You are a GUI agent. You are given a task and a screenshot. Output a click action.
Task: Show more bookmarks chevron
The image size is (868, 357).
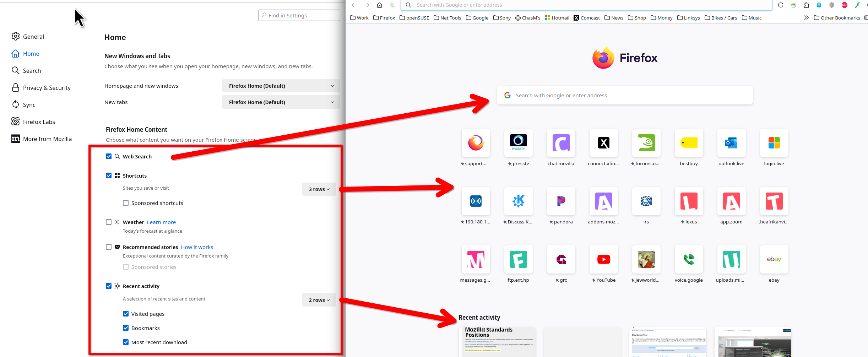point(806,18)
